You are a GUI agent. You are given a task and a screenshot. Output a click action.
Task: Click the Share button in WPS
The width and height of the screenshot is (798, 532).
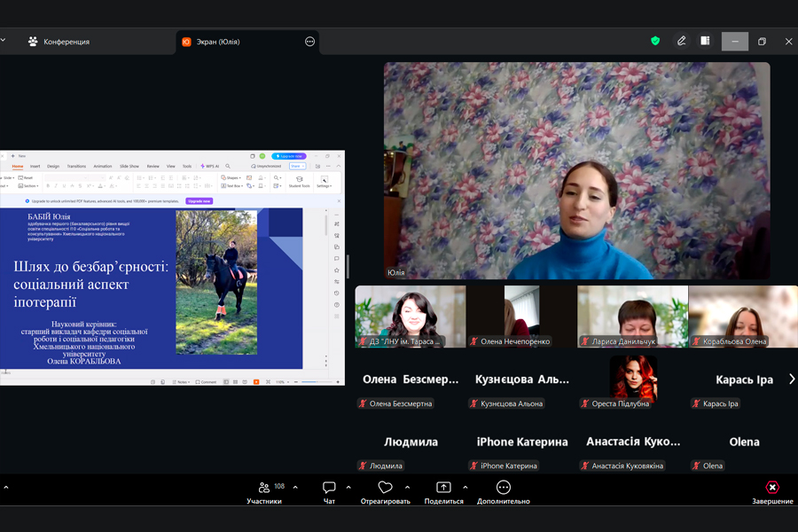pos(297,166)
